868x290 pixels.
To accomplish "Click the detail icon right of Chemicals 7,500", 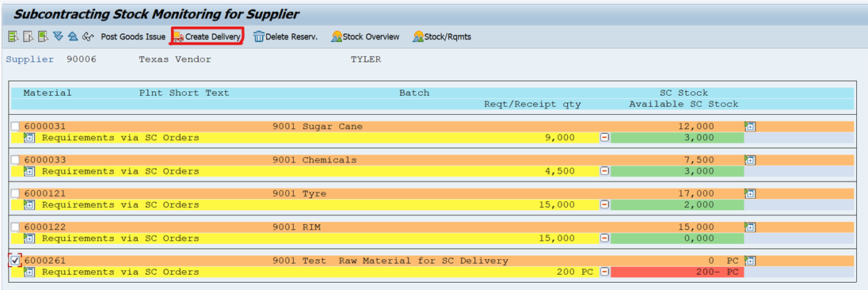I will (x=750, y=160).
